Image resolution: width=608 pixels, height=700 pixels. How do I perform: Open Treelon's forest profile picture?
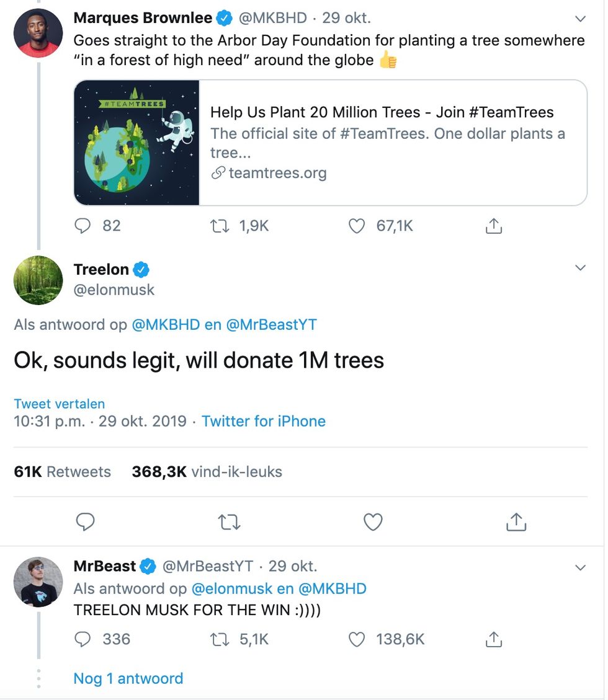coord(38,280)
